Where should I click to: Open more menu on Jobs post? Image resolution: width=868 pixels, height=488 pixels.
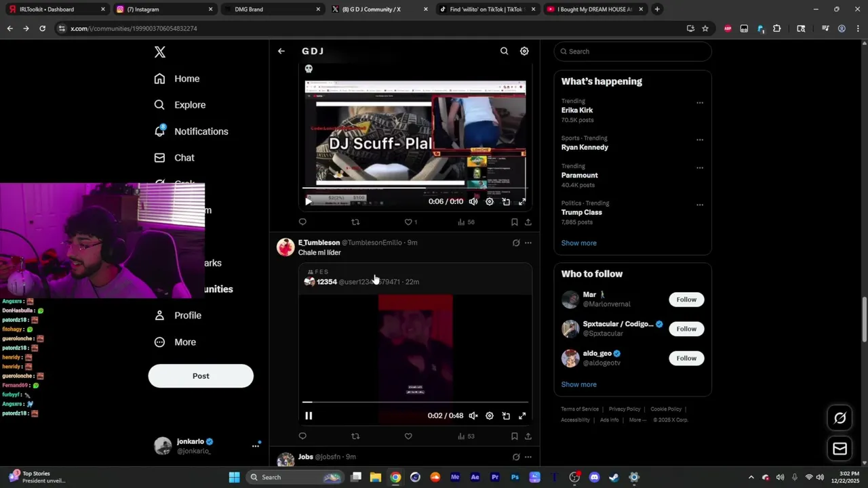528,457
